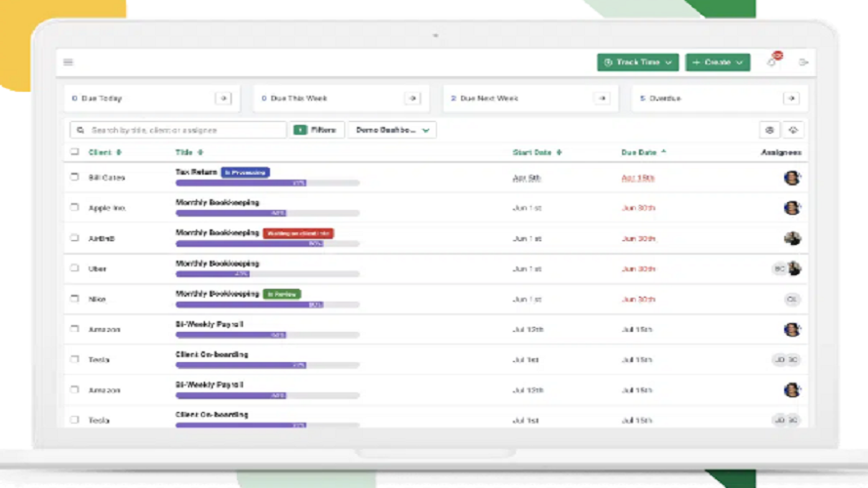Check the box for the Bill Gates row
Viewport: 868px width, 488px height.
74,178
